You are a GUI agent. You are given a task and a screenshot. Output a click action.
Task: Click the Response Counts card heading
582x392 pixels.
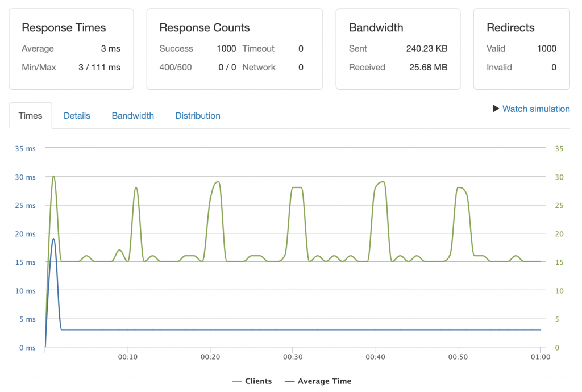tap(205, 27)
